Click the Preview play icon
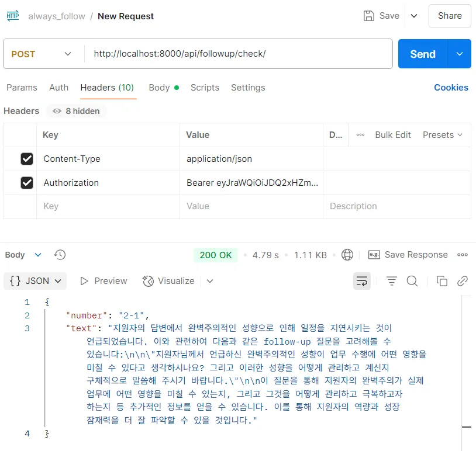 [x=84, y=281]
